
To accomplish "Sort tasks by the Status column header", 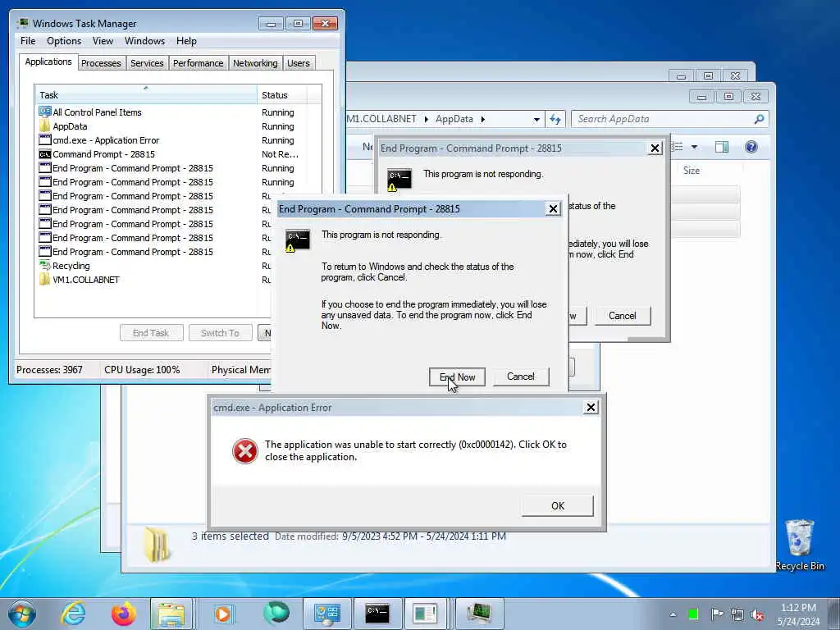I will [x=281, y=95].
